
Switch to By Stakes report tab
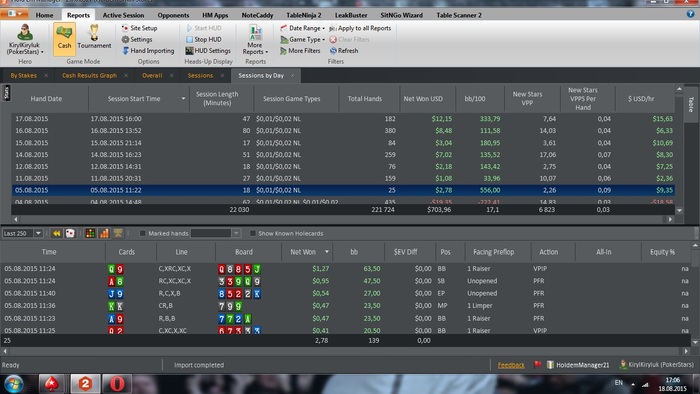(24, 75)
